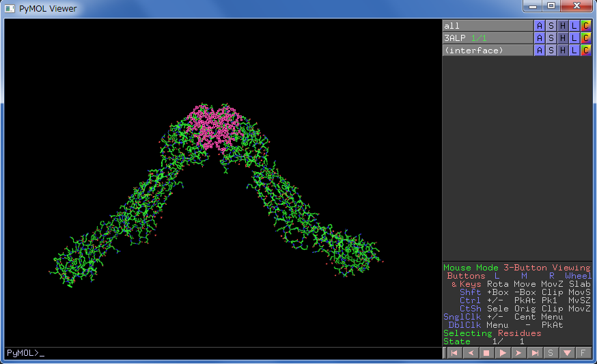Step back one frame in playback

(x=470, y=352)
